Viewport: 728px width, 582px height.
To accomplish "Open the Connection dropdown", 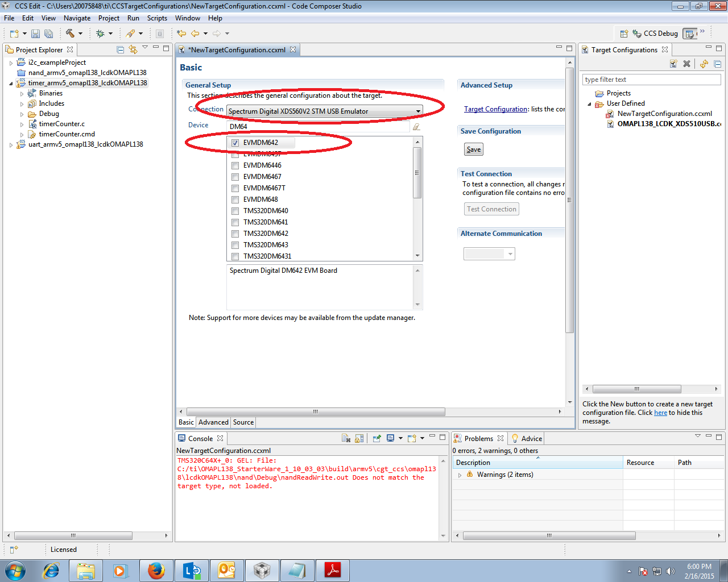I will [325, 111].
